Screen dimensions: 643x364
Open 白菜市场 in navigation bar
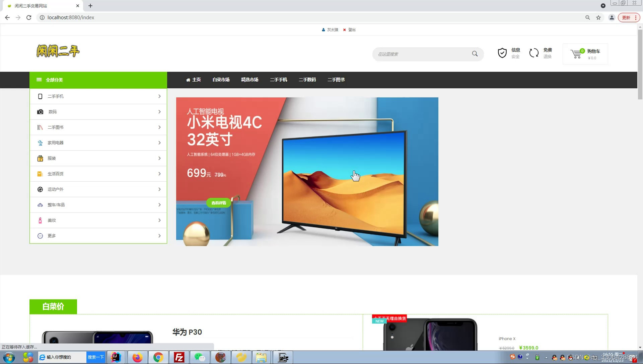(221, 80)
